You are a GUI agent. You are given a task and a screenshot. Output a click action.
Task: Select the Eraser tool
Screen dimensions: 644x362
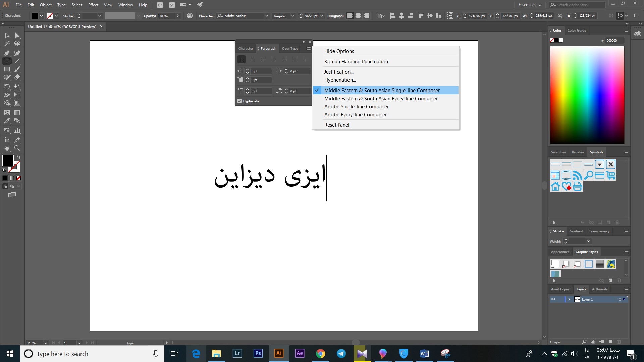click(x=17, y=77)
